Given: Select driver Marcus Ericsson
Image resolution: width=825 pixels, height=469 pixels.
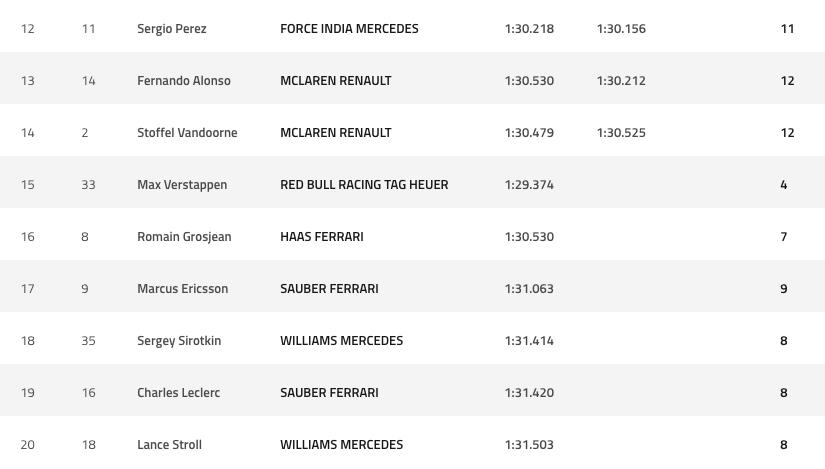Looking at the screenshot, I should [182, 289].
